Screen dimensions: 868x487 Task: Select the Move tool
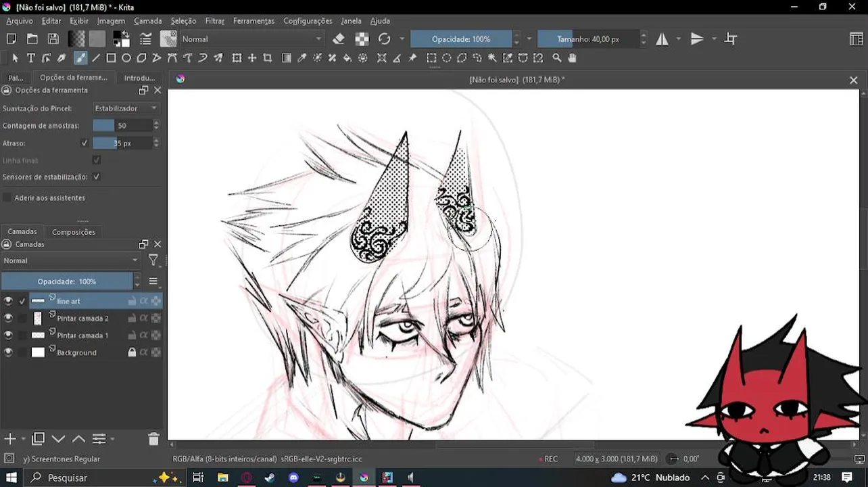click(x=252, y=58)
